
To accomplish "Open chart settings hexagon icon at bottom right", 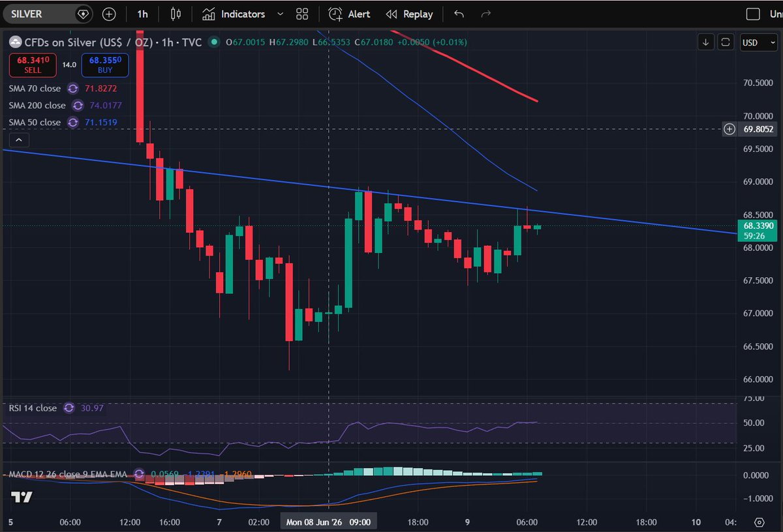I will pyautogui.click(x=759, y=522).
